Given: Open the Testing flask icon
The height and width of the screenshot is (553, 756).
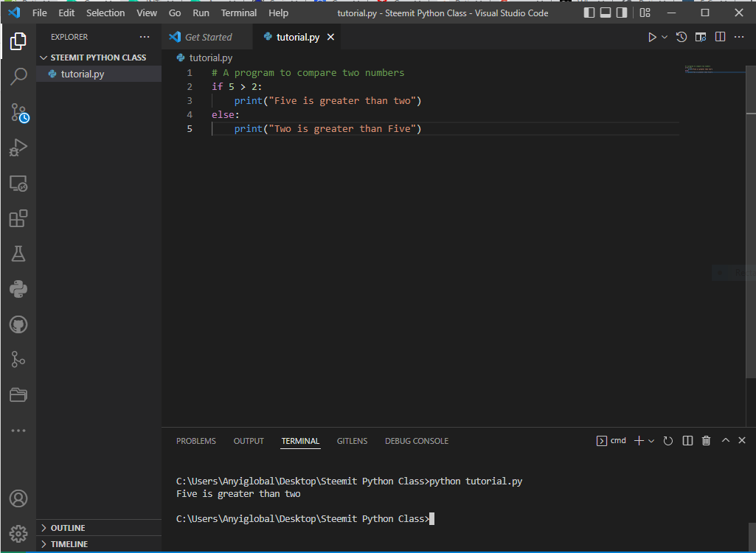Looking at the screenshot, I should [18, 254].
